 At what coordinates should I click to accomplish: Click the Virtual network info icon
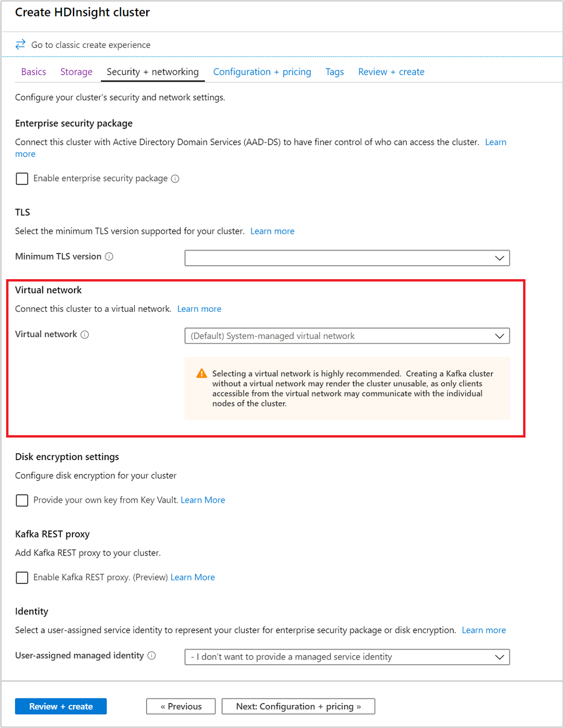click(x=85, y=335)
